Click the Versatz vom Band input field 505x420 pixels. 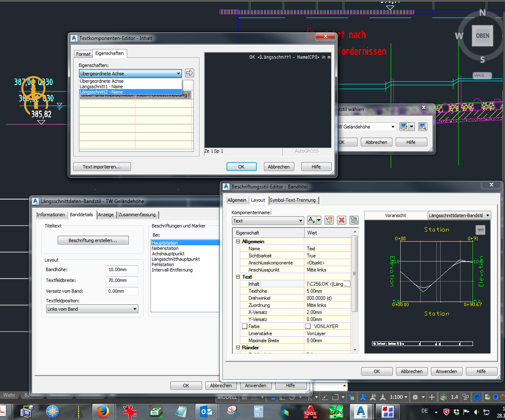(122, 291)
